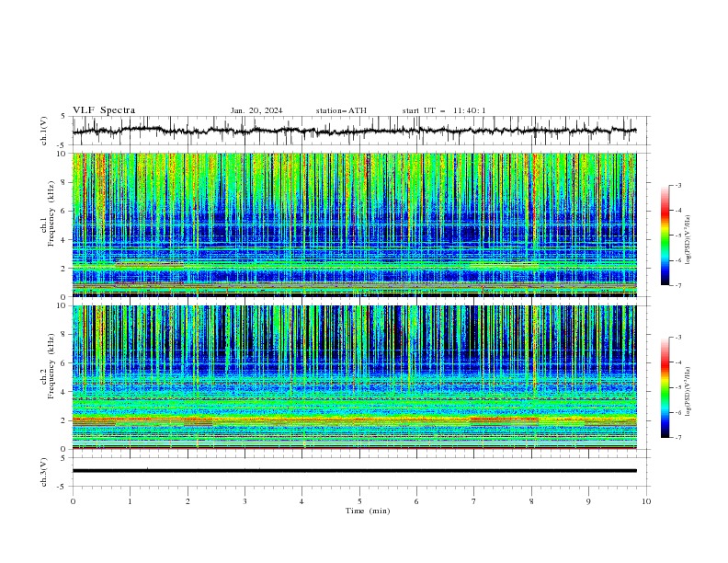Click time axis tick label "2"
Viewport: 728px width, 563px height.
click(188, 501)
